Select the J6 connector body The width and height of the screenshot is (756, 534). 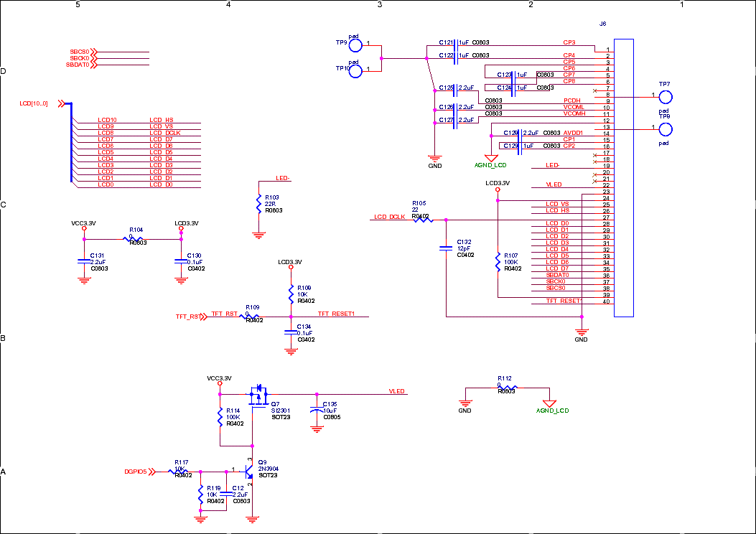tap(623, 177)
